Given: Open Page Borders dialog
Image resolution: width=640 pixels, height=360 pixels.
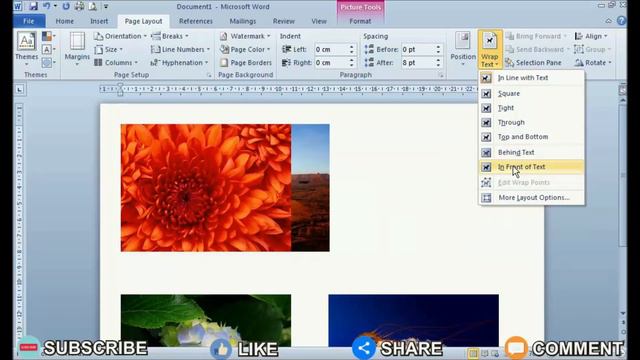Looking at the screenshot, I should [246, 62].
